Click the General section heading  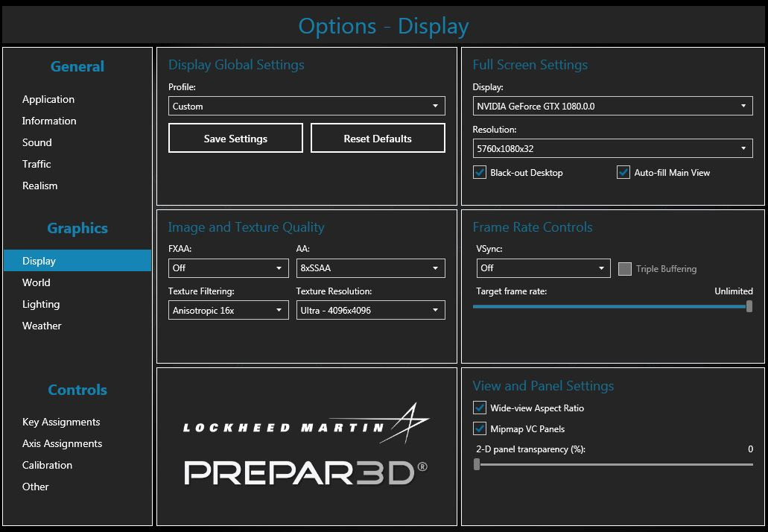[x=77, y=66]
